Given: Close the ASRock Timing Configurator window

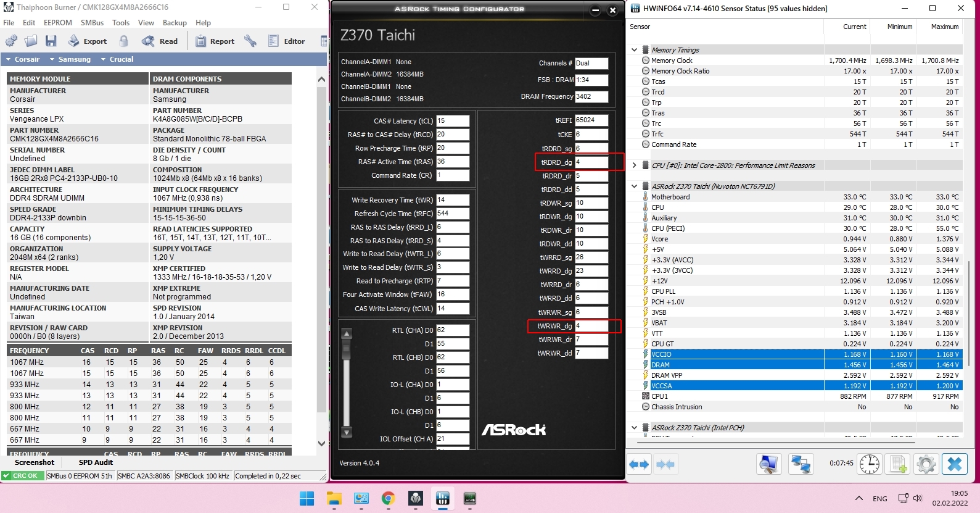Looking at the screenshot, I should tap(612, 10).
